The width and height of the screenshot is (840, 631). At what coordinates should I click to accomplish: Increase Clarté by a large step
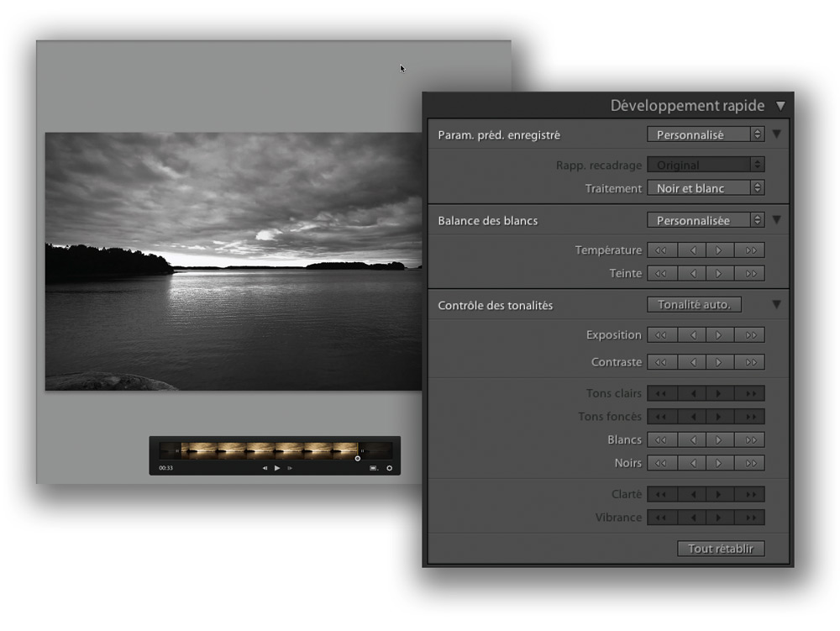749,494
